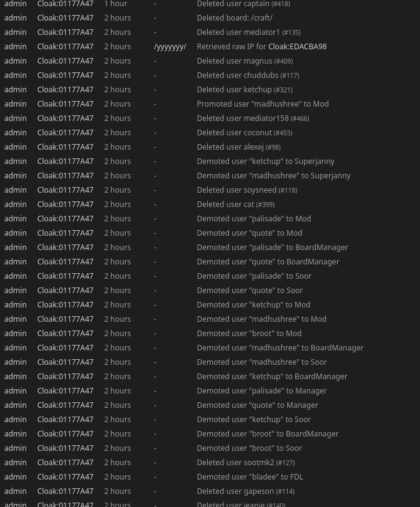Click 'Demoted user "madhushree" to Soor' entry
This screenshot has width=420, height=507.
[261, 362]
